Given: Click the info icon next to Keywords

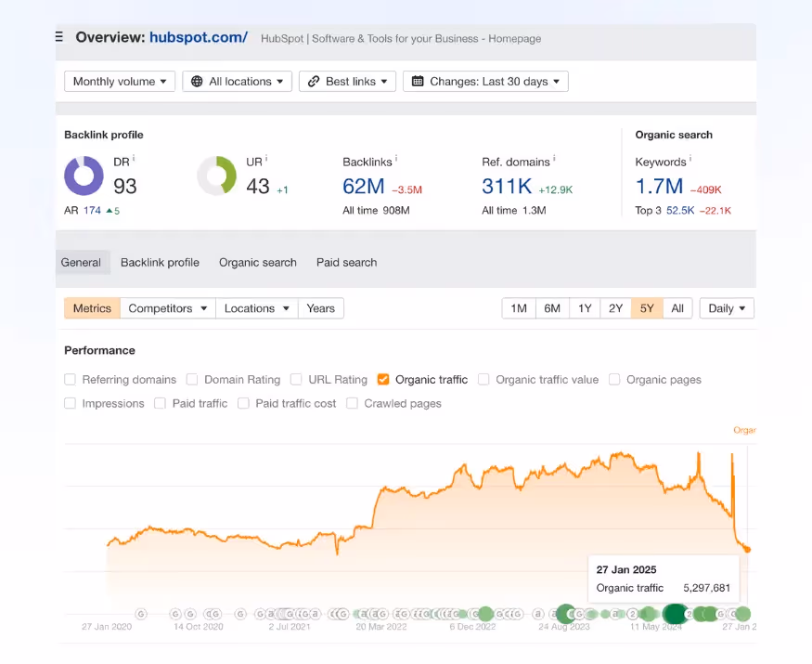Looking at the screenshot, I should click(690, 158).
